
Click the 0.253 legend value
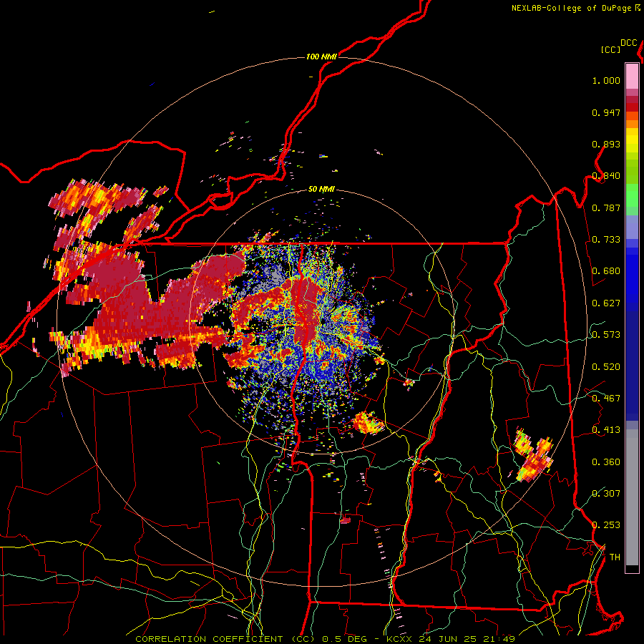pyautogui.click(x=606, y=525)
